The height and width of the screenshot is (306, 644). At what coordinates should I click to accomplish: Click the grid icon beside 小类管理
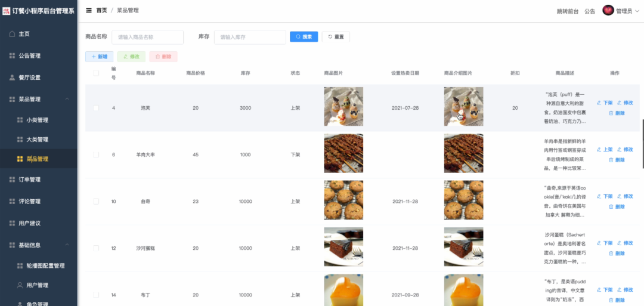coord(20,120)
